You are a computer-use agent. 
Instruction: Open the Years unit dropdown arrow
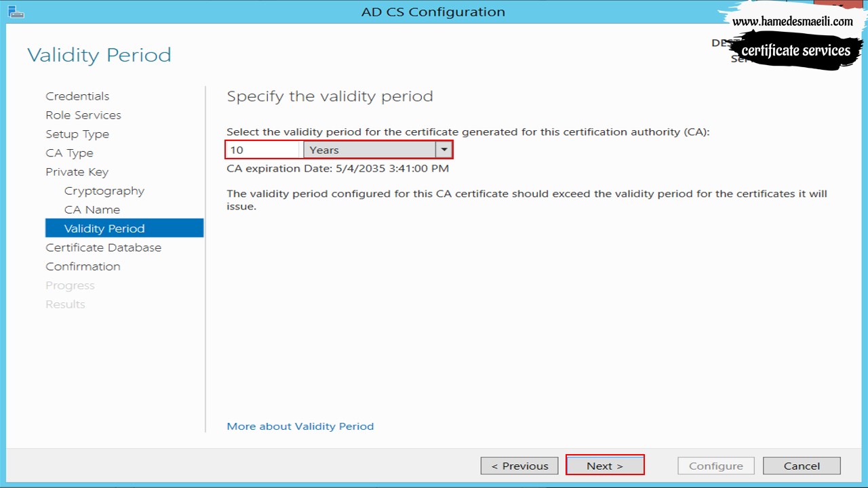coord(444,150)
